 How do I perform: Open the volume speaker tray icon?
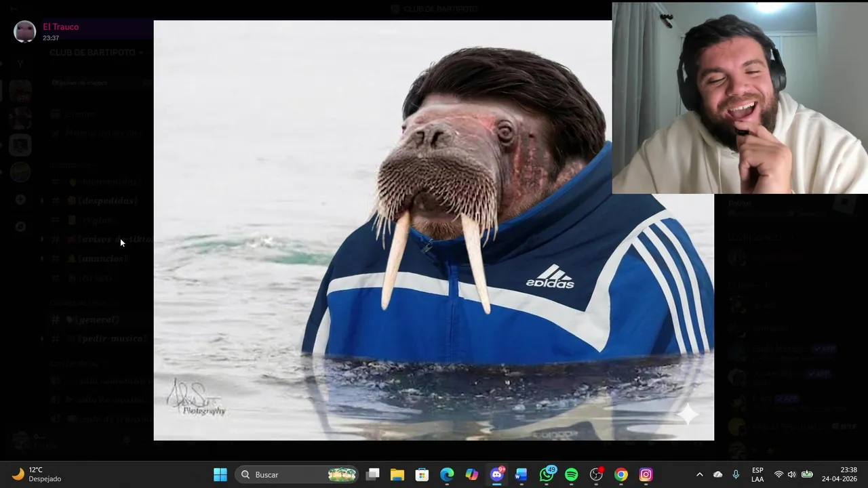coord(791,474)
